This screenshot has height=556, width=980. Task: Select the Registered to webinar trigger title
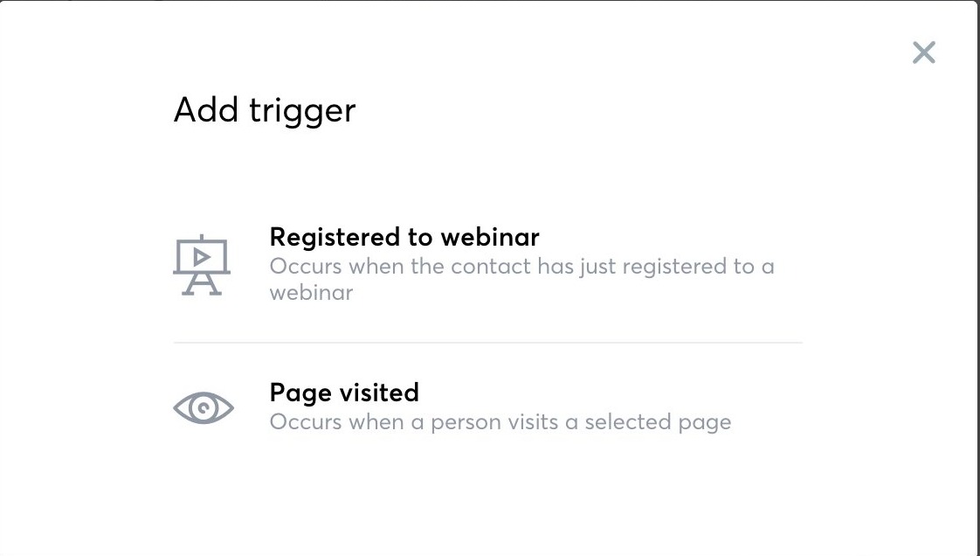[x=404, y=237]
